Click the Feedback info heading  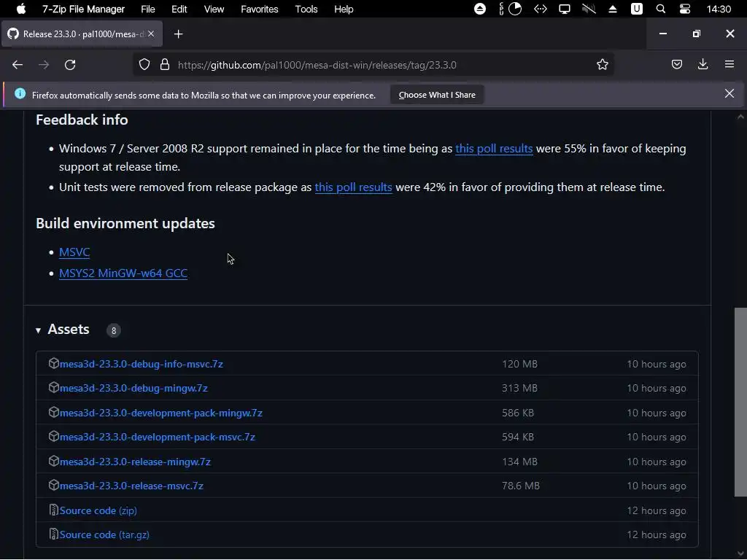click(x=82, y=120)
